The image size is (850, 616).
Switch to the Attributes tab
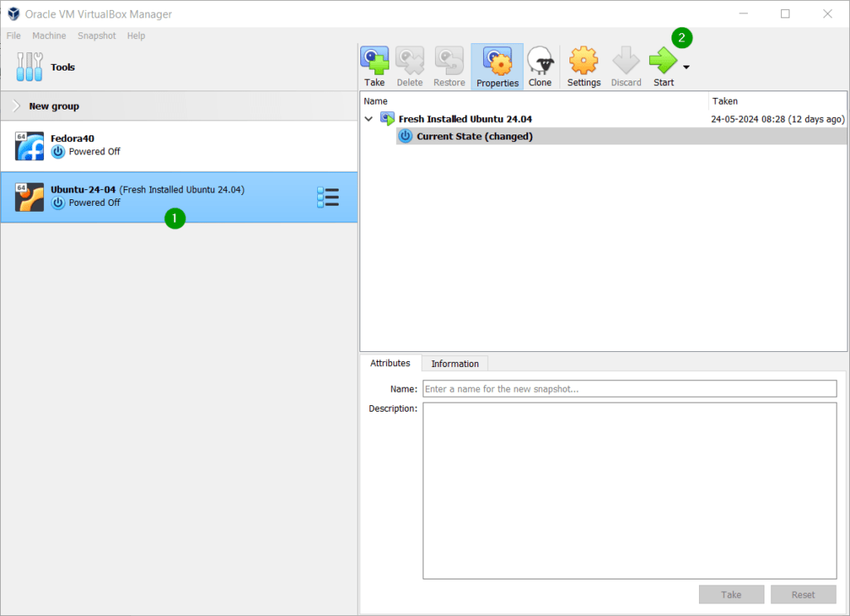[x=390, y=364]
